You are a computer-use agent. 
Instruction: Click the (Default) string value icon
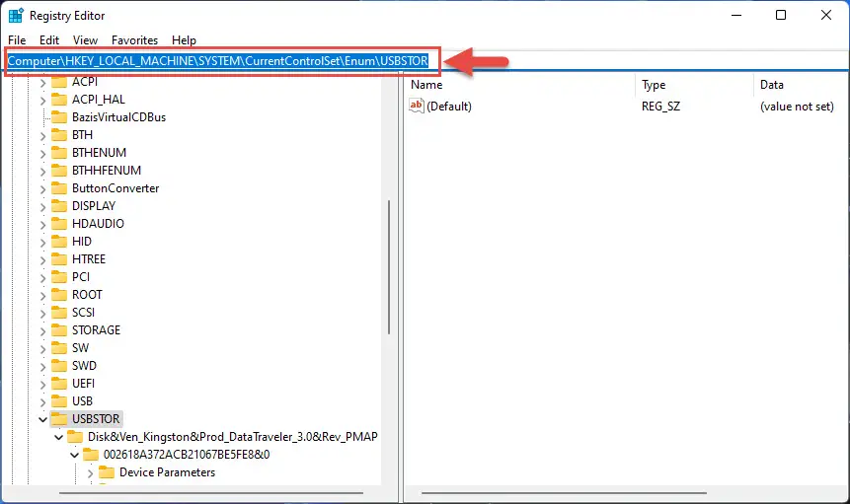pos(417,107)
